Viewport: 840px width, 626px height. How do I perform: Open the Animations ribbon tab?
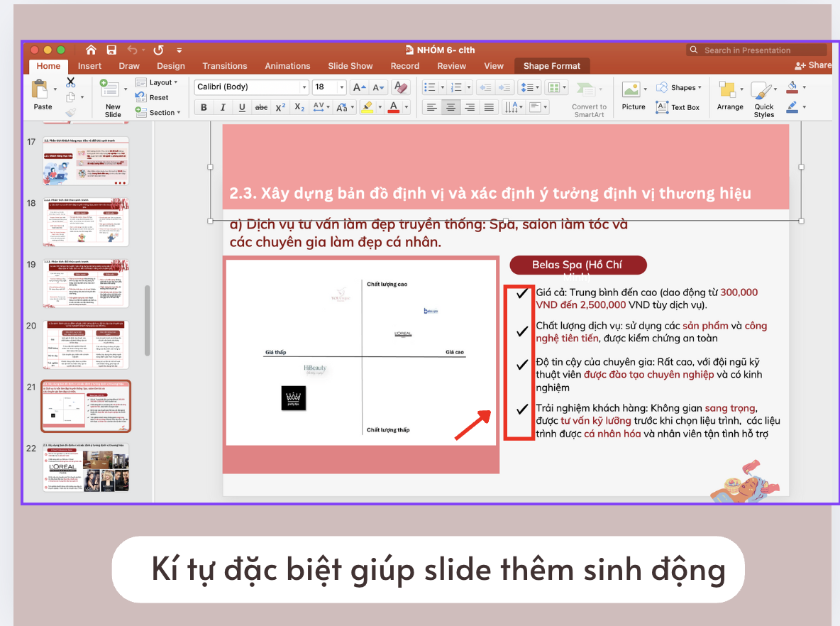[x=287, y=65]
